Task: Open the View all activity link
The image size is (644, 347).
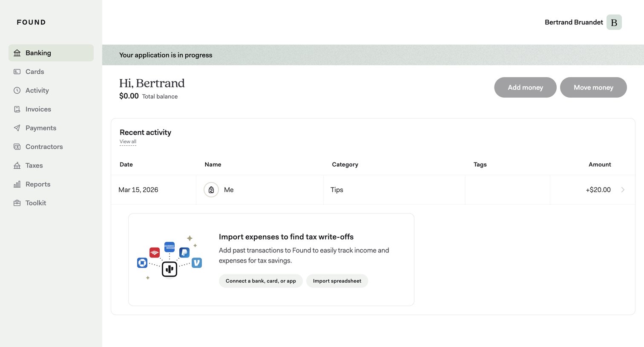Action: coord(128,142)
